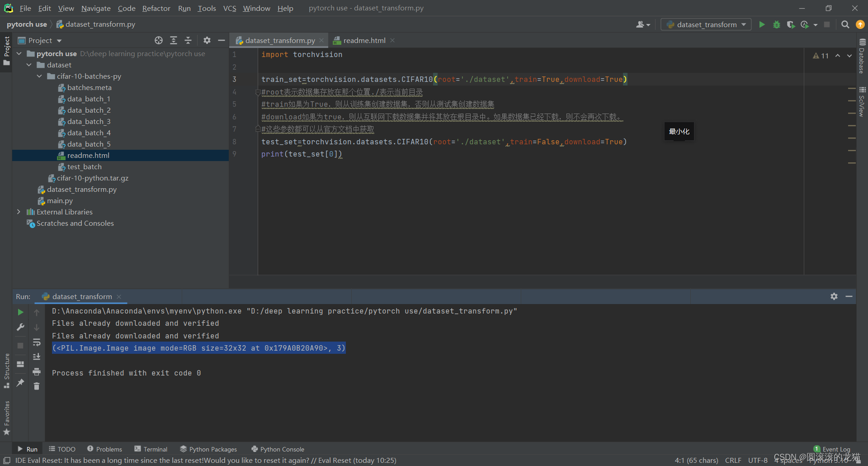Image resolution: width=868 pixels, height=466 pixels.
Task: Toggle scroll to end of console
Action: [x=37, y=357]
